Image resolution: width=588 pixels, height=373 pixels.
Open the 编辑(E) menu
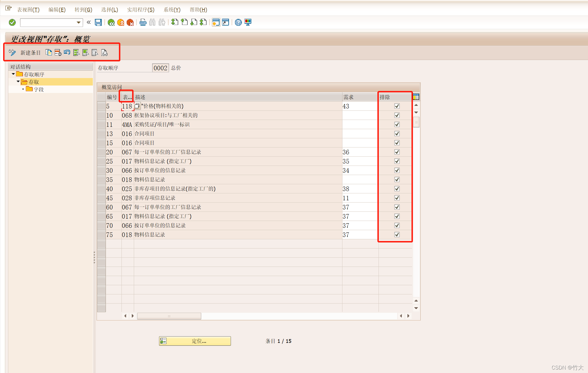click(57, 10)
